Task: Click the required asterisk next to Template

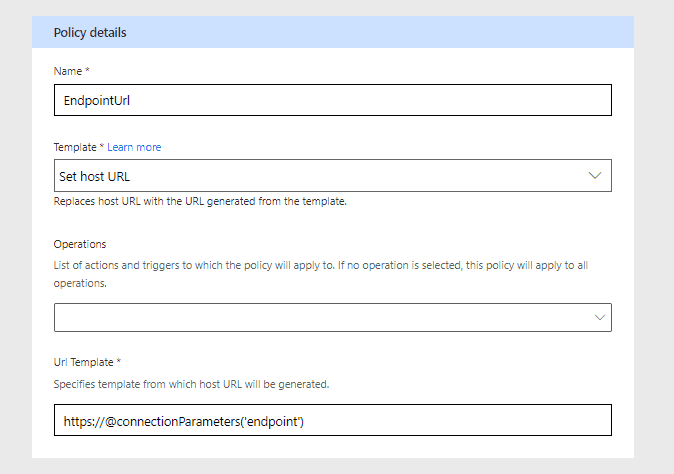Action: [x=102, y=146]
